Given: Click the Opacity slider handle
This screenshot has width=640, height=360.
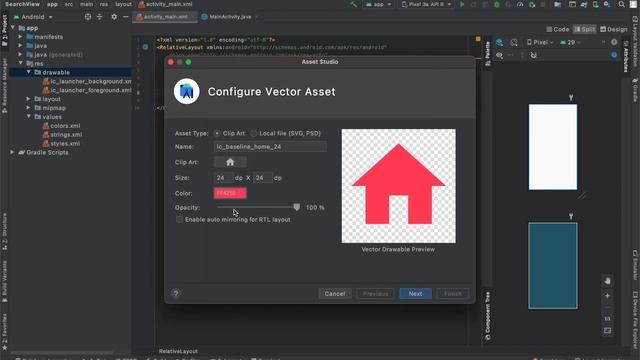Looking at the screenshot, I should point(297,207).
